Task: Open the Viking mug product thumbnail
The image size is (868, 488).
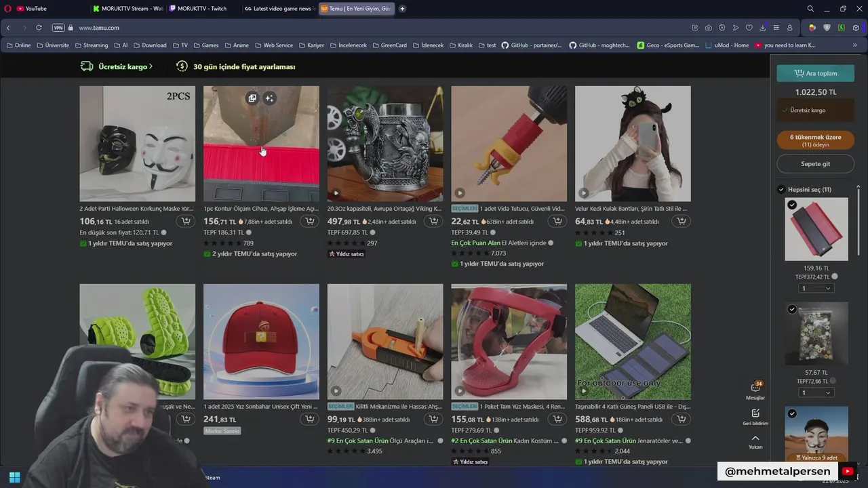Action: pyautogui.click(x=385, y=144)
